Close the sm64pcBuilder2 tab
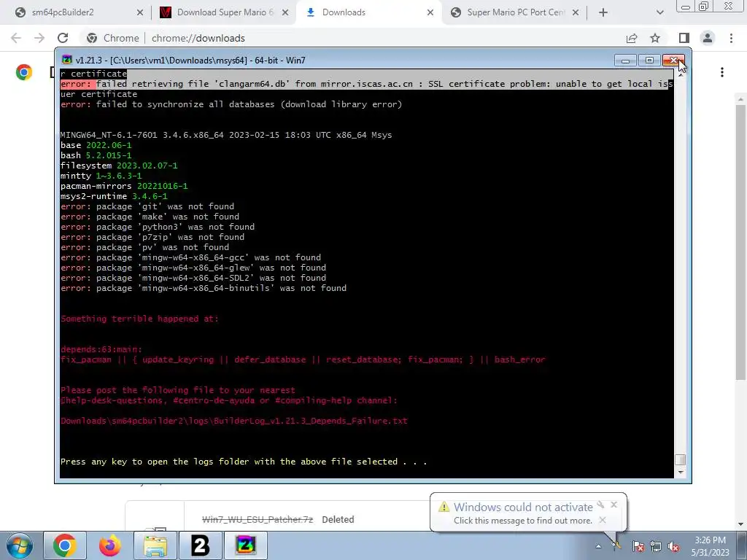Image resolution: width=747 pixels, height=560 pixels. point(139,13)
